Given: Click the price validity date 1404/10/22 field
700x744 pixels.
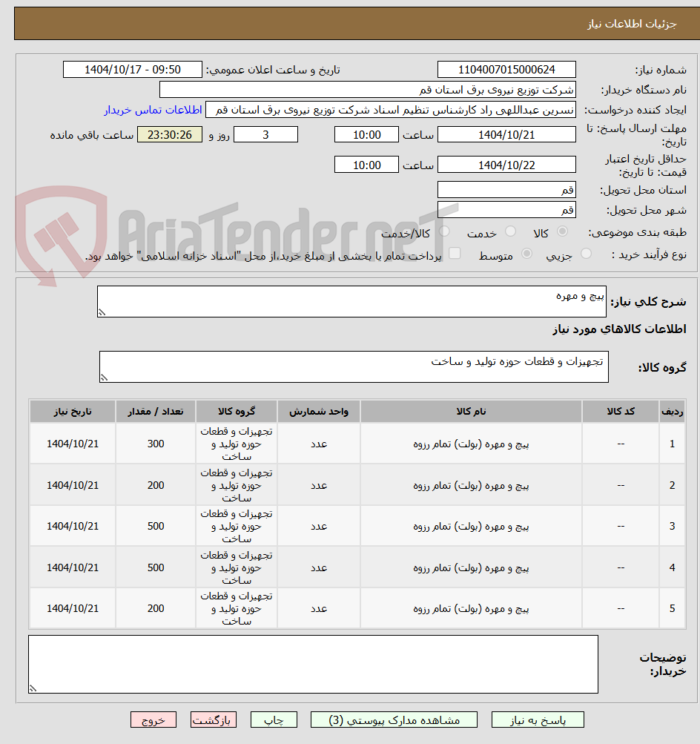Looking at the screenshot, I should point(506,165).
